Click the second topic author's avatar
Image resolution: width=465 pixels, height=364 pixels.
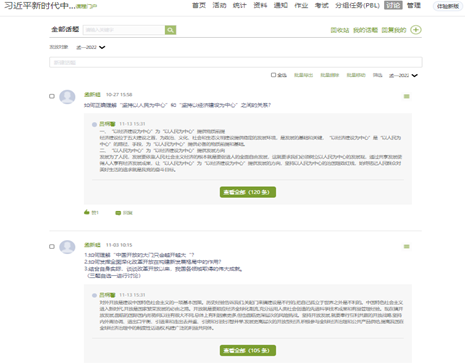tap(67, 247)
